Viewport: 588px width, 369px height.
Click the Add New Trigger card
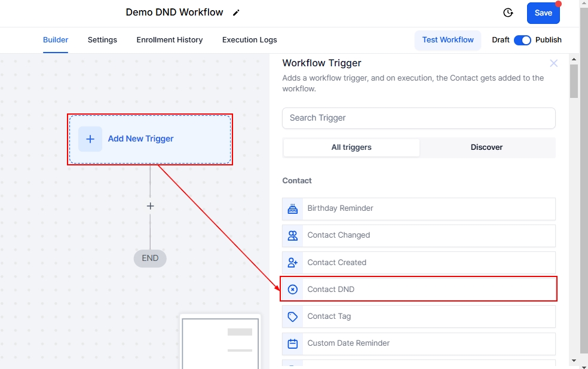(x=149, y=139)
